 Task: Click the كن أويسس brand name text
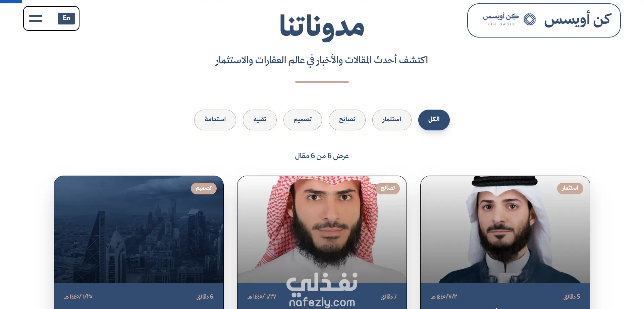[578, 19]
